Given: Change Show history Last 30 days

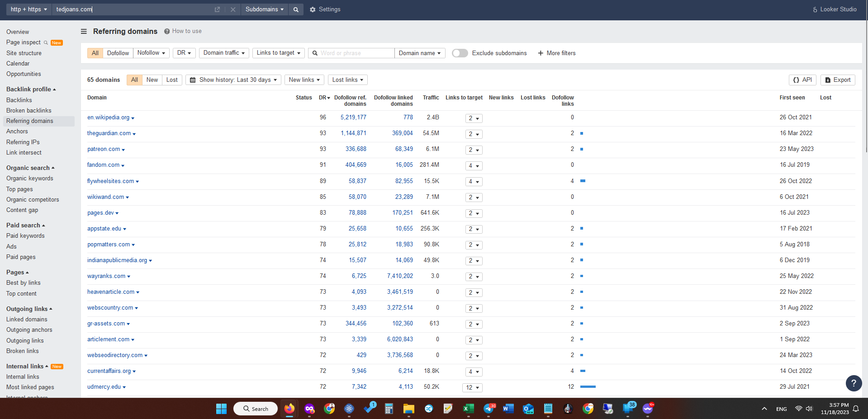Looking at the screenshot, I should pos(233,80).
